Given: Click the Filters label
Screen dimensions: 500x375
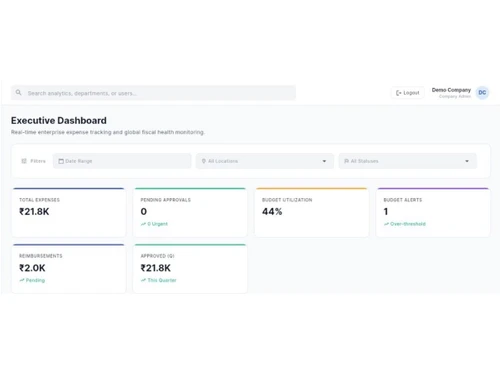Looking at the screenshot, I should click(x=38, y=161).
